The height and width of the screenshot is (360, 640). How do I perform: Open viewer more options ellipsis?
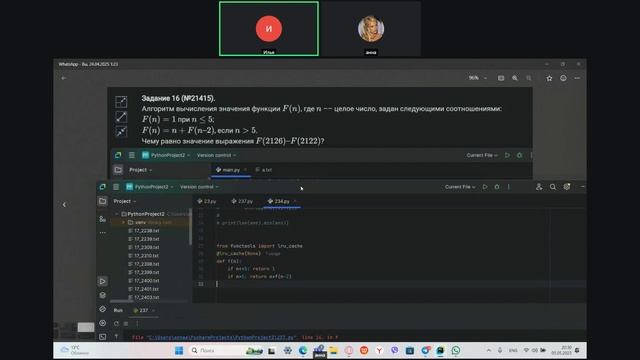coord(577,78)
